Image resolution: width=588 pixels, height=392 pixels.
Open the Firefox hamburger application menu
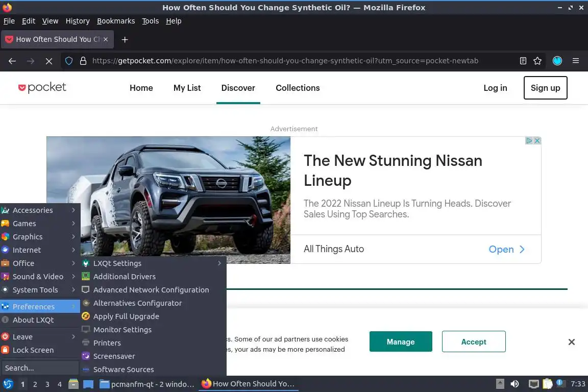point(576,61)
